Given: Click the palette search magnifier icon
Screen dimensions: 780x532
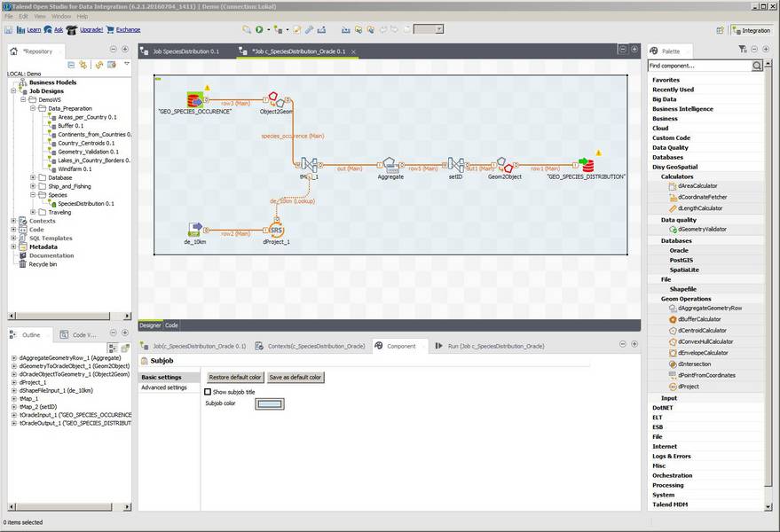Looking at the screenshot, I should 757,66.
